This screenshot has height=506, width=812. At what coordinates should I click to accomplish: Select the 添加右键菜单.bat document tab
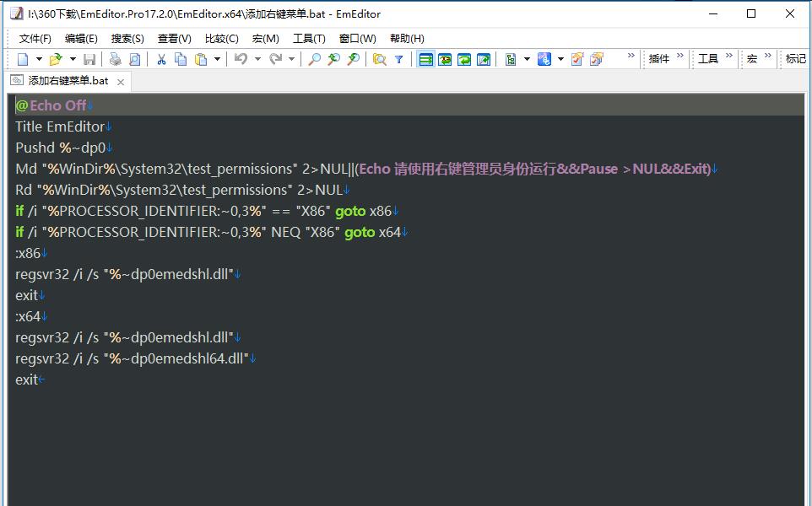click(68, 81)
